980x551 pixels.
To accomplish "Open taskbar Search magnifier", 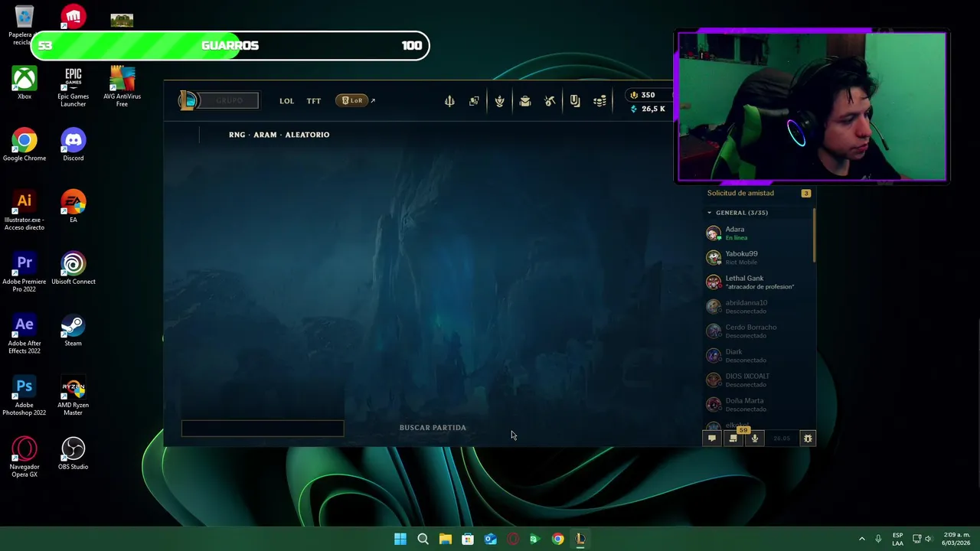I will tap(423, 539).
